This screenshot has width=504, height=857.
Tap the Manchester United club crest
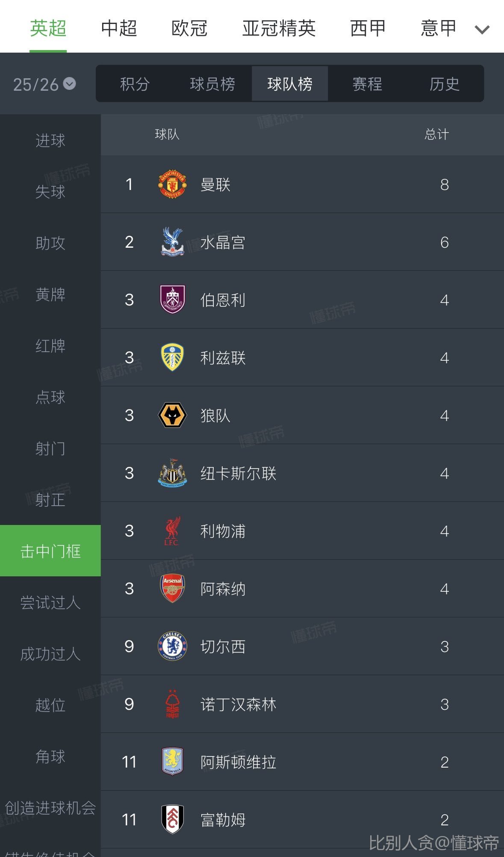tap(172, 184)
